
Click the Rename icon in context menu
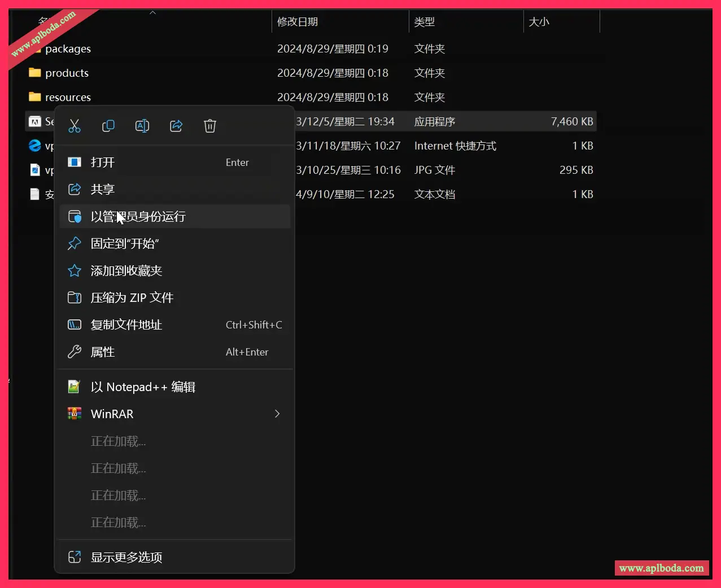142,126
